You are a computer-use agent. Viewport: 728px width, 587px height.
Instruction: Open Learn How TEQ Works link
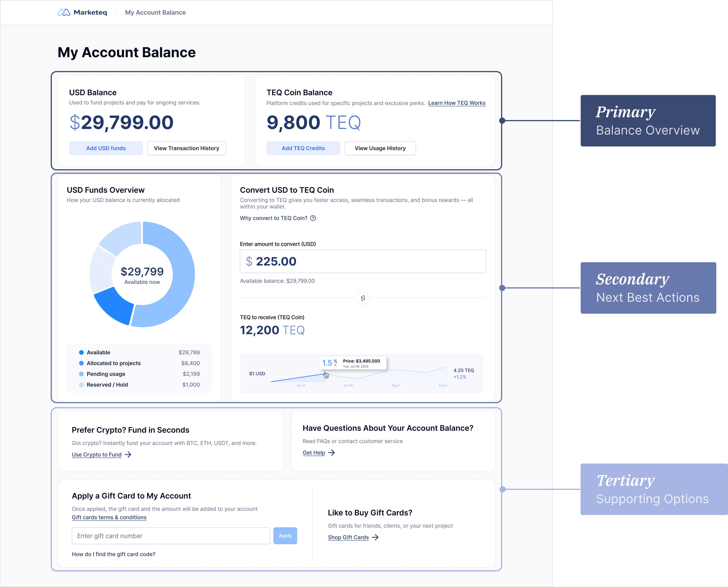point(457,103)
